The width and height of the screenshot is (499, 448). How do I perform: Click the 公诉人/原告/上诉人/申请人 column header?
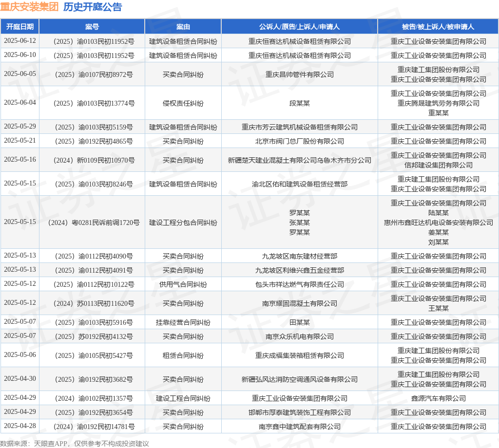coord(300,27)
